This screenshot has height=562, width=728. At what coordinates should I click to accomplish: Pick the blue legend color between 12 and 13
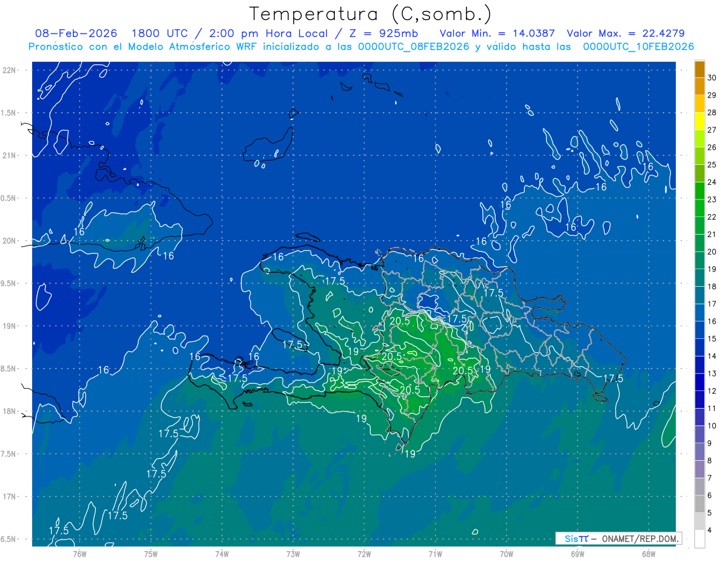click(x=699, y=383)
